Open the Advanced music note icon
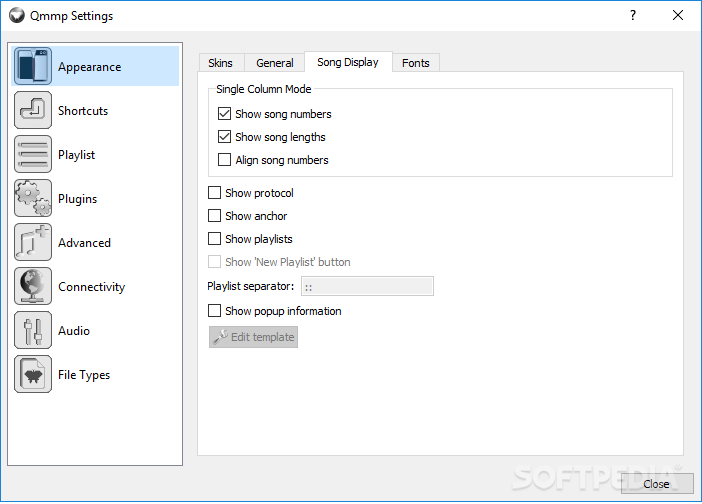 (33, 242)
